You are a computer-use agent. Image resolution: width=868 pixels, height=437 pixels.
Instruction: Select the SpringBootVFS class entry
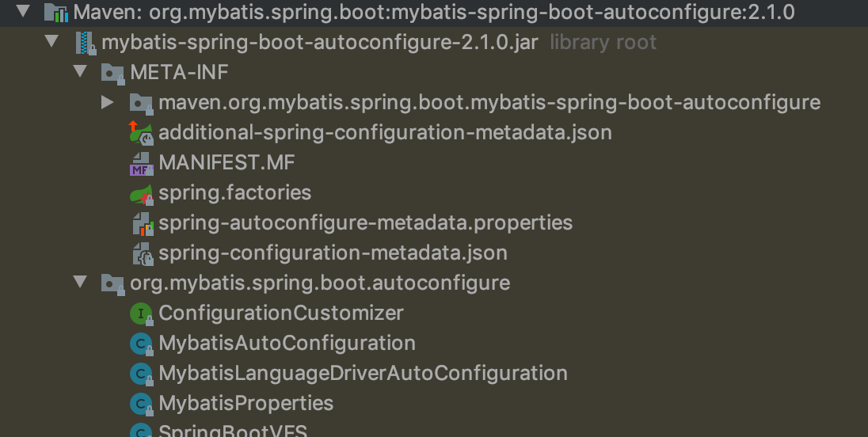pos(233,431)
